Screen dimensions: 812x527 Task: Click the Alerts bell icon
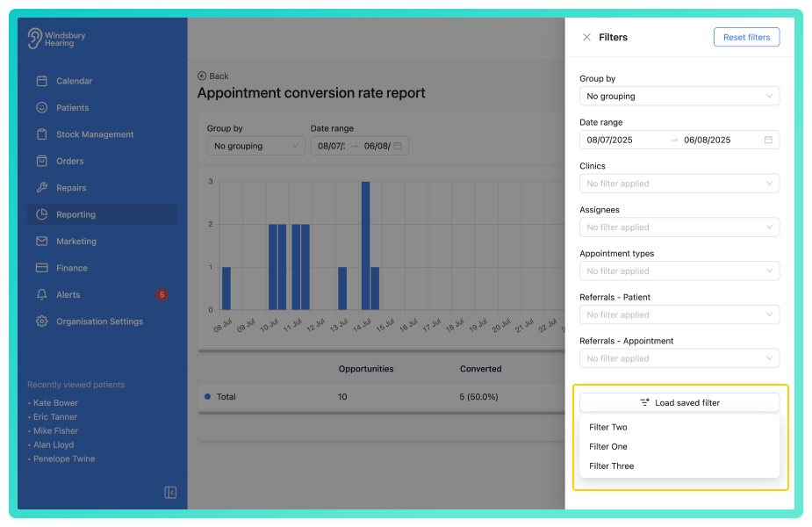click(x=41, y=295)
